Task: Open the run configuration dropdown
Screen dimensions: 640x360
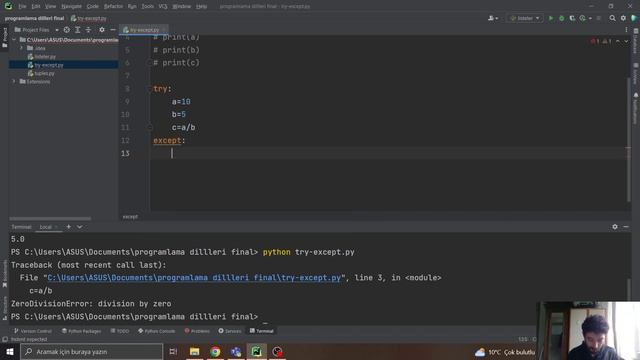Action: 525,18
